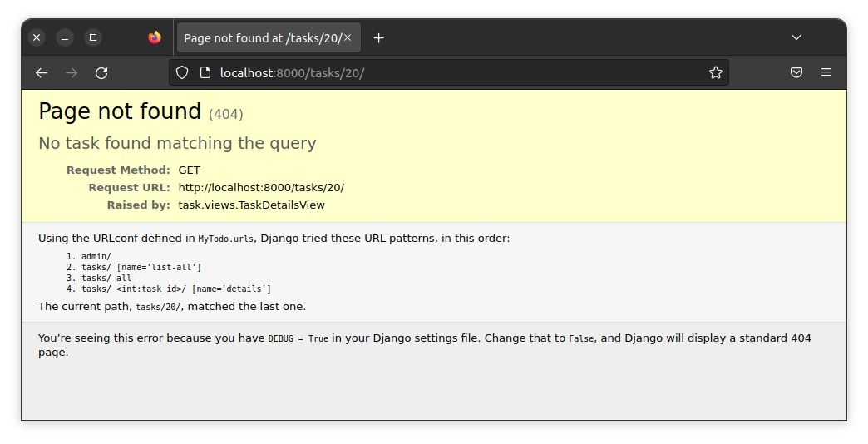Go back to the previous page
Viewport: 868px width, 444px height.
(x=42, y=73)
